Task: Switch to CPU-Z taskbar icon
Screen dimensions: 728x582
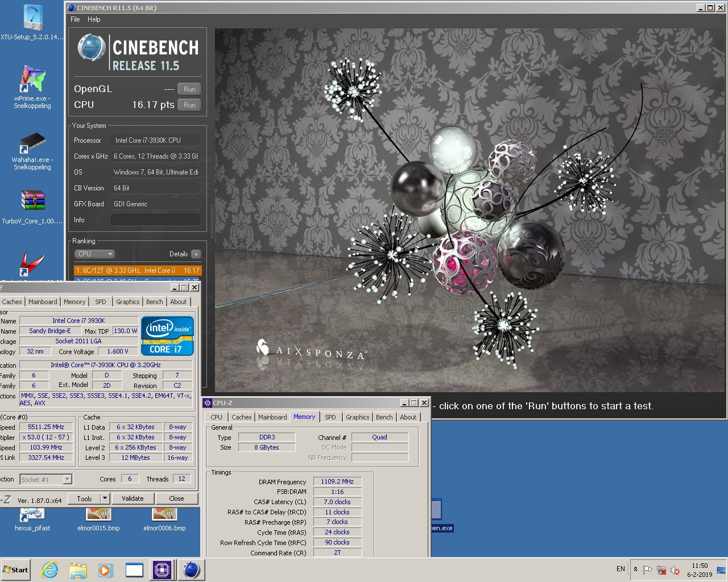Action: (162, 569)
